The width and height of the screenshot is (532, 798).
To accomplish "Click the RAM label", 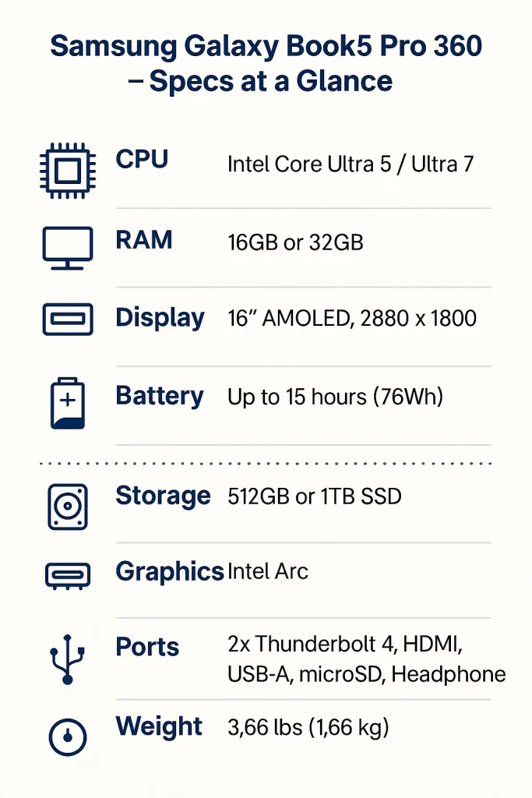I will coord(143,240).
